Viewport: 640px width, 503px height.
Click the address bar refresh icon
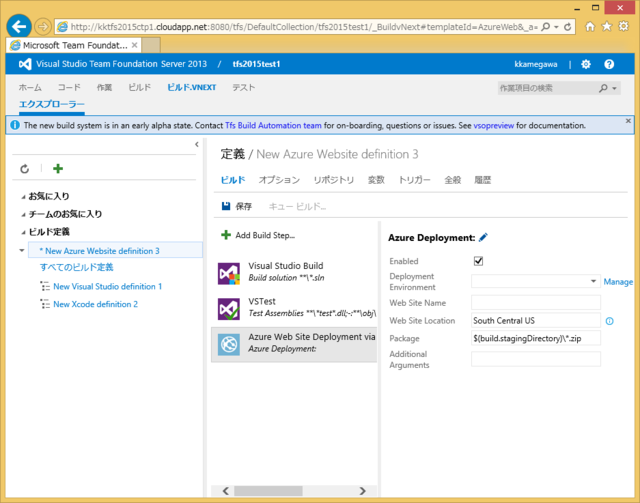567,27
